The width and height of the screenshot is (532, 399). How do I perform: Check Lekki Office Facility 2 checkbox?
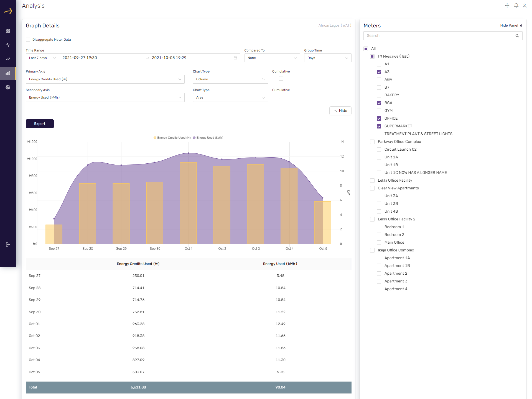click(x=372, y=219)
